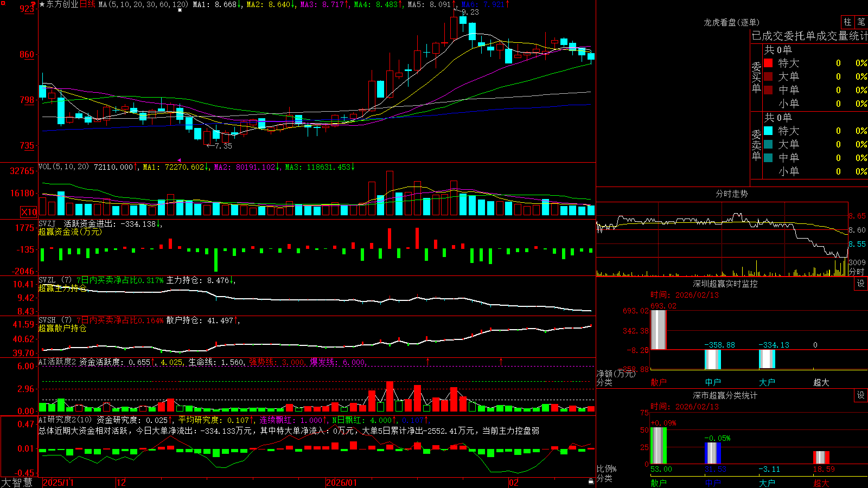Screen dimensions: 868x488
Task: Click the red up arrow after 爆发线: 6.000
Action: [x=428, y=361]
